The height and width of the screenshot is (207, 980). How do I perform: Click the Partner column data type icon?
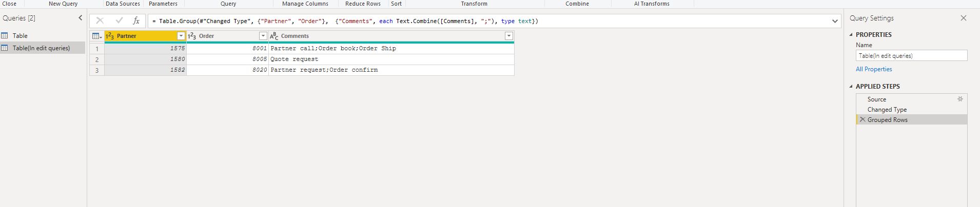[109, 36]
